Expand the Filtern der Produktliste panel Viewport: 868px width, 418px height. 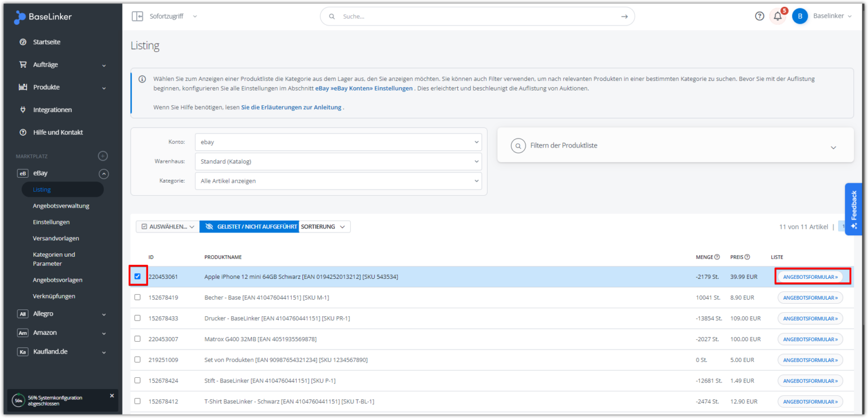tap(675, 146)
